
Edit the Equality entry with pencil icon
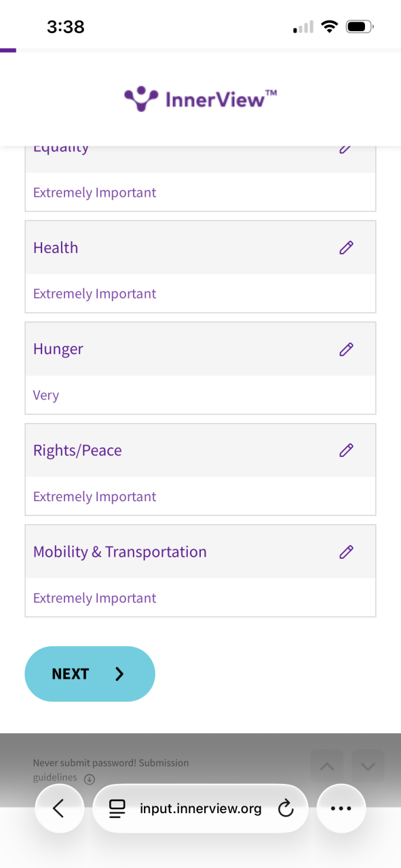tap(345, 149)
